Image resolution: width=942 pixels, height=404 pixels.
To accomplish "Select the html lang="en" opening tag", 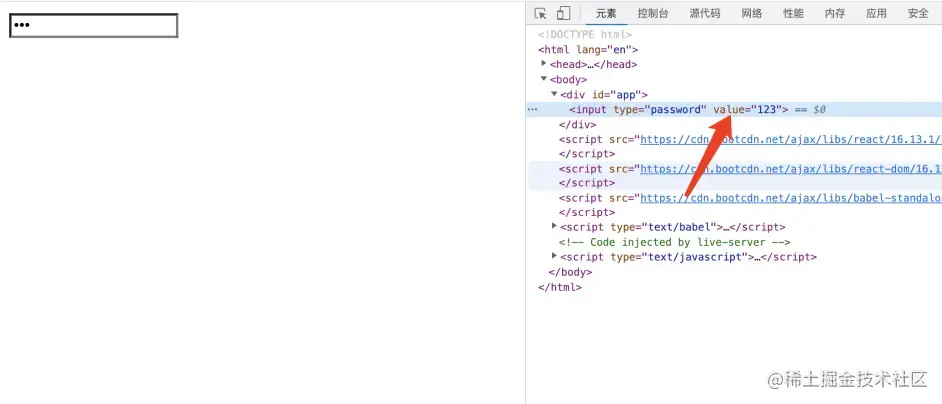I will click(x=588, y=50).
